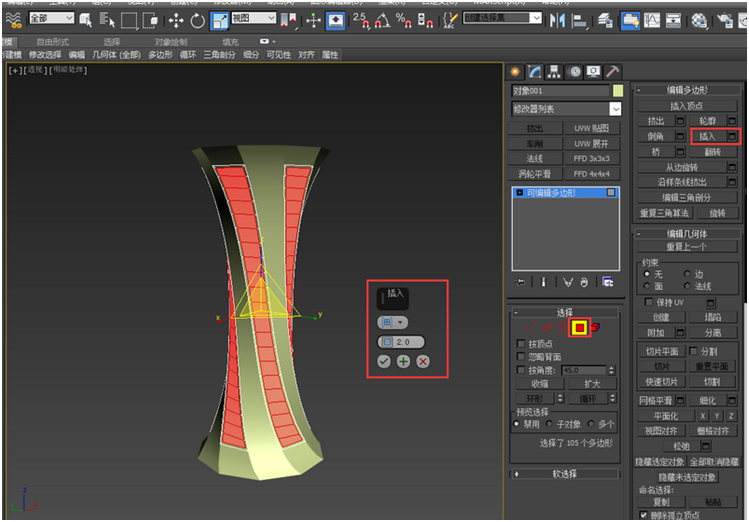Choose the rectangular selection region tool
Viewport: 749px width, 522px height.
(x=128, y=21)
